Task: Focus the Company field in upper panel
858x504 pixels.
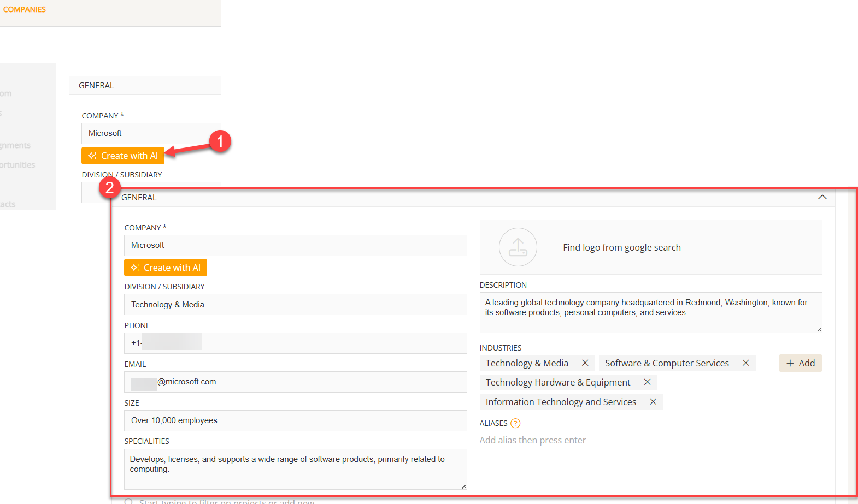Action: coord(151,133)
